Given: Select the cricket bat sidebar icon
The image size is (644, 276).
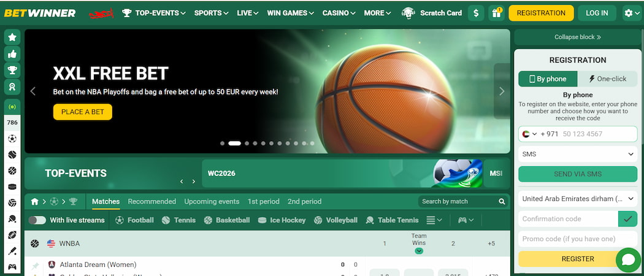Looking at the screenshot, I should (x=12, y=251).
